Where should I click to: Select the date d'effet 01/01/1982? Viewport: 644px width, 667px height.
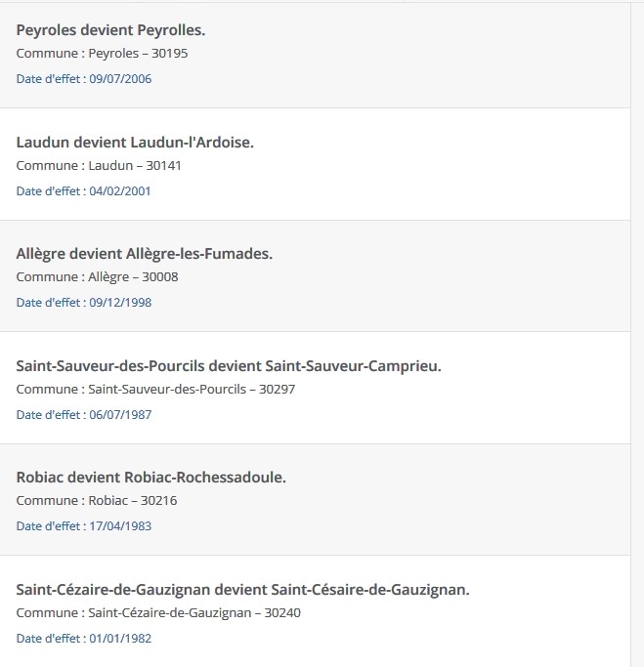click(x=84, y=639)
